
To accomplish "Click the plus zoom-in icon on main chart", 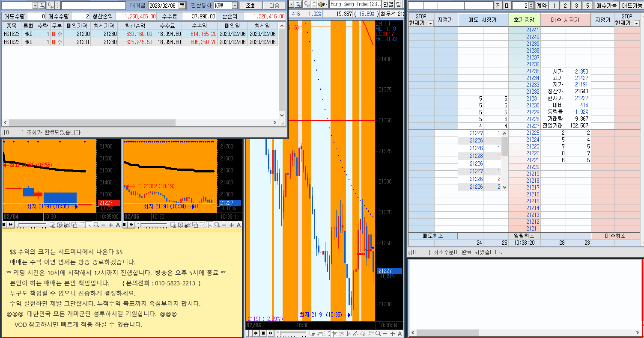I will (x=393, y=333).
